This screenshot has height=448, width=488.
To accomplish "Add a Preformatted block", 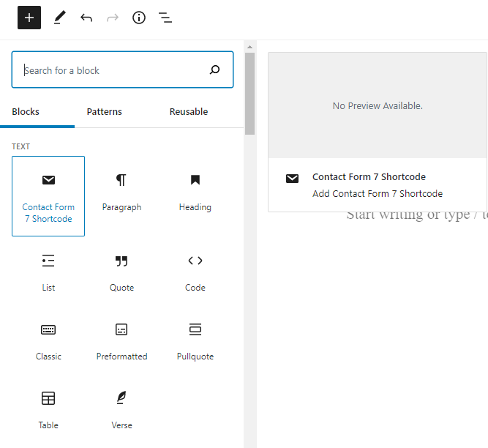I will (x=121, y=341).
